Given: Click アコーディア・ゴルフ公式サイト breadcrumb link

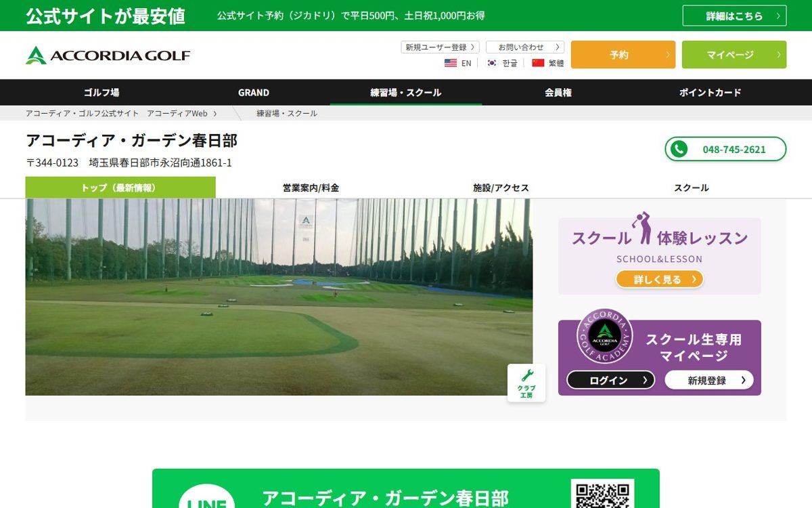Looking at the screenshot, I should coord(83,113).
